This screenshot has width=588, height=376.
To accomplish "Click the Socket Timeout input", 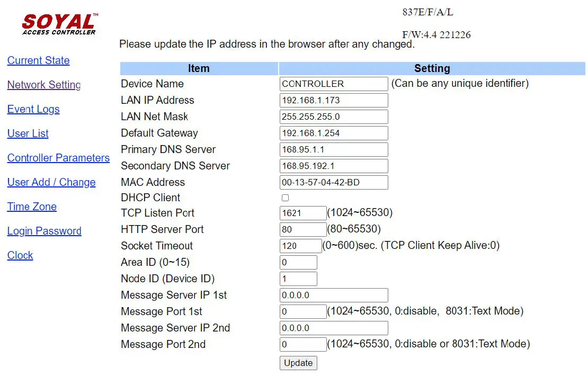I will [300, 246].
